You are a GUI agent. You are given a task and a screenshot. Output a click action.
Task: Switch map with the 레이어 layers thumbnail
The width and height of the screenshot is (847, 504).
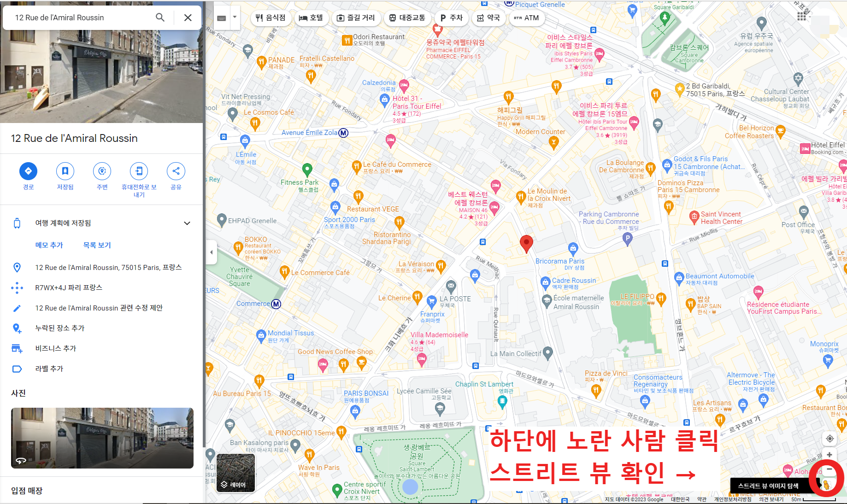pos(235,473)
